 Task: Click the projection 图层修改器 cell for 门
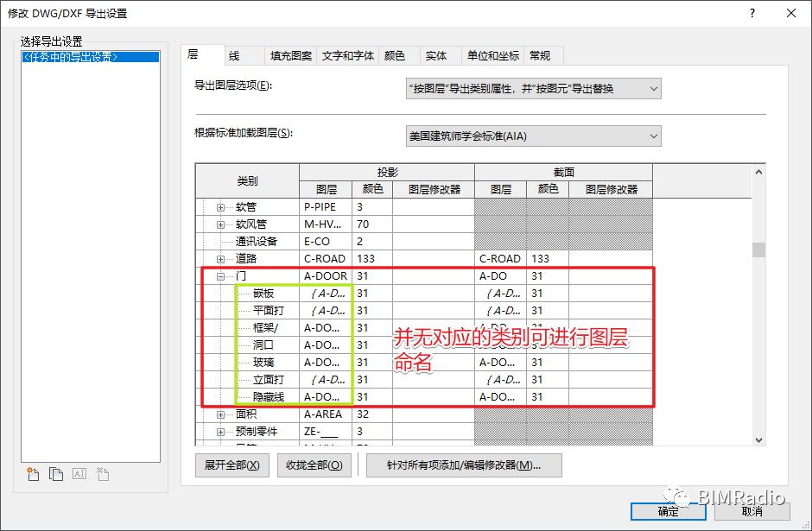click(x=434, y=276)
